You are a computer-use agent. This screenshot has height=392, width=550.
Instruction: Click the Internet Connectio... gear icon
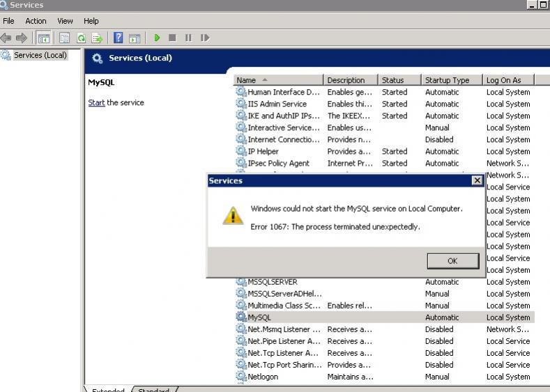(x=240, y=139)
